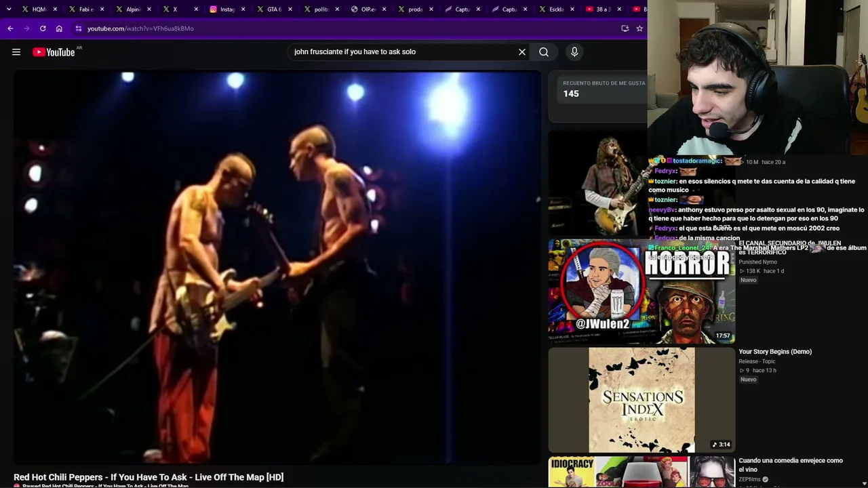Go forward in browser history
Screen dimensions: 868x488
pos(26,28)
